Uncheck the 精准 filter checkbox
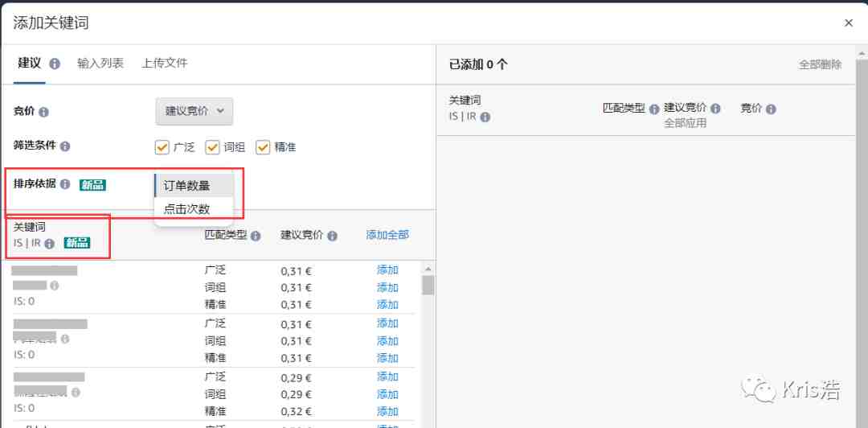868x428 pixels. click(x=262, y=147)
